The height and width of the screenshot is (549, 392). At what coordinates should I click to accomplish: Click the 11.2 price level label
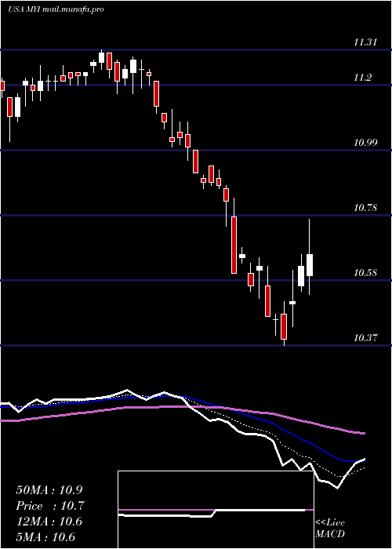pos(362,78)
